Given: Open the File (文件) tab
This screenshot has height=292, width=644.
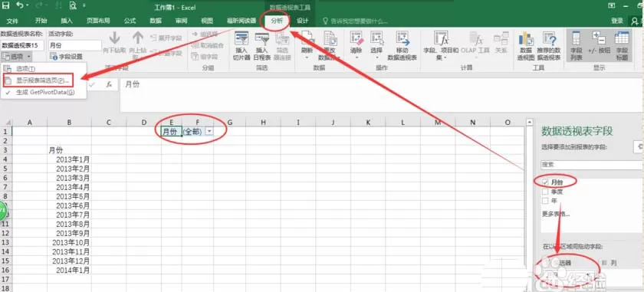Looking at the screenshot, I should tap(12, 21).
